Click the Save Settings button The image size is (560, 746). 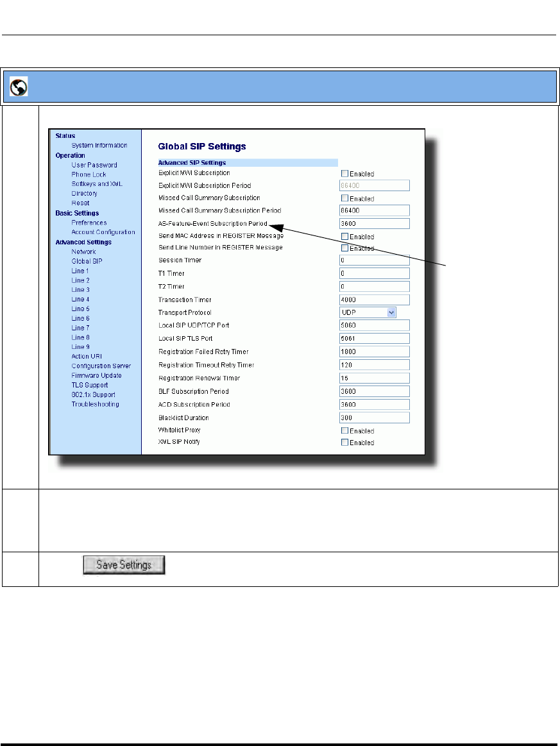point(124,564)
